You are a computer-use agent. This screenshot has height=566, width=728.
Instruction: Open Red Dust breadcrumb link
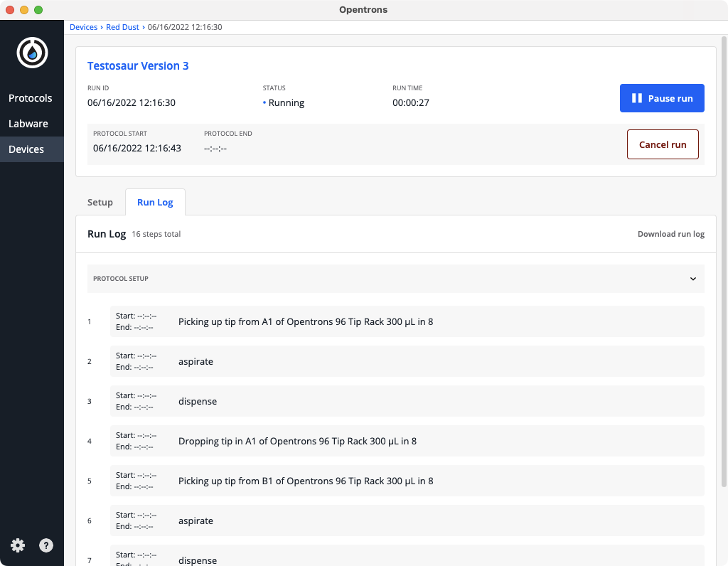122,27
